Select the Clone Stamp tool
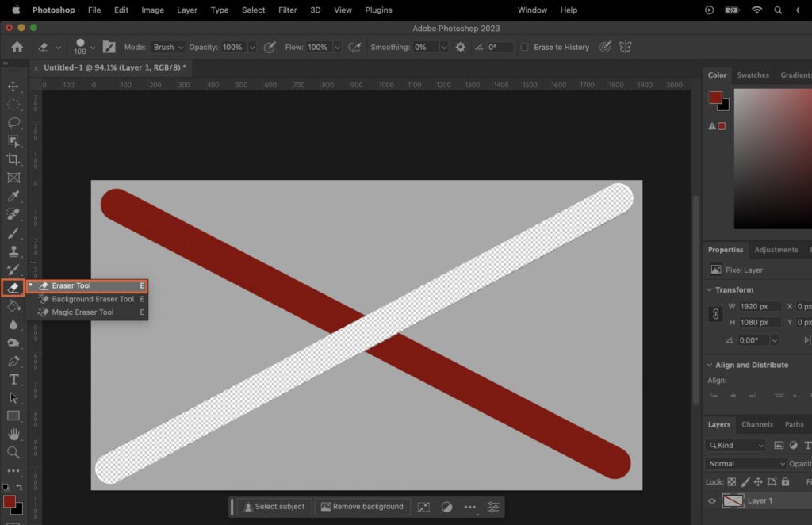Image resolution: width=812 pixels, height=525 pixels. [13, 251]
